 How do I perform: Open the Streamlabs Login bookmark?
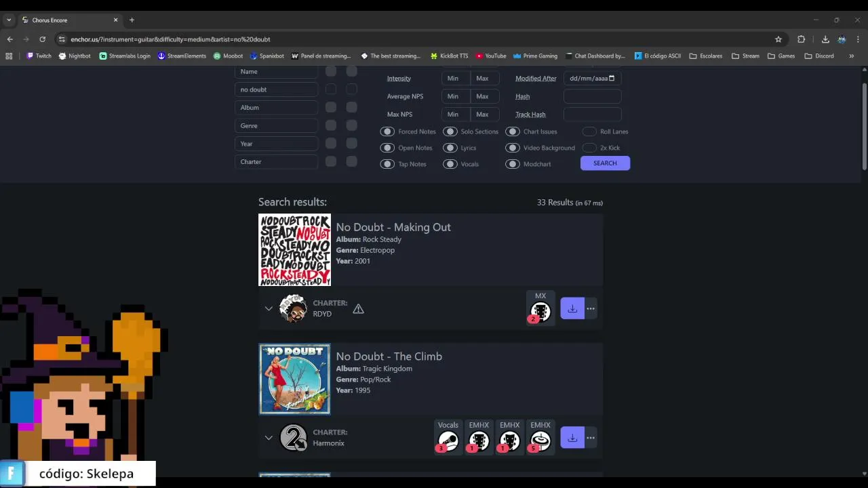[x=125, y=56]
